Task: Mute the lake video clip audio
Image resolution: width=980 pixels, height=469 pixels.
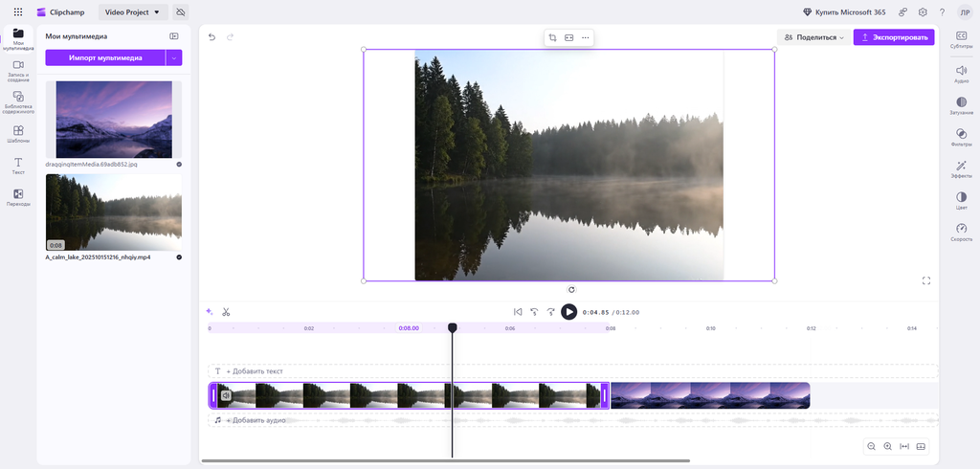Action: click(x=226, y=395)
